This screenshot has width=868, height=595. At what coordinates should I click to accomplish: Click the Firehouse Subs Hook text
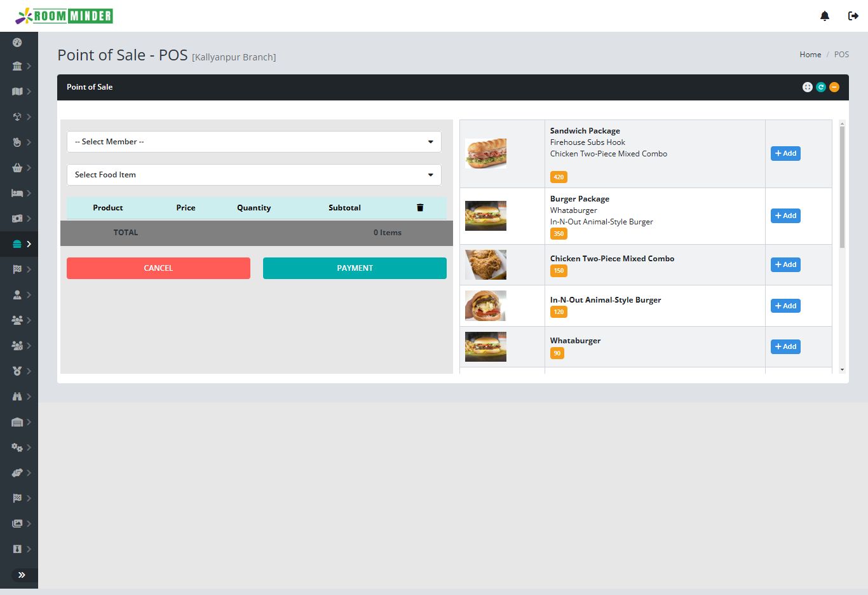point(588,142)
